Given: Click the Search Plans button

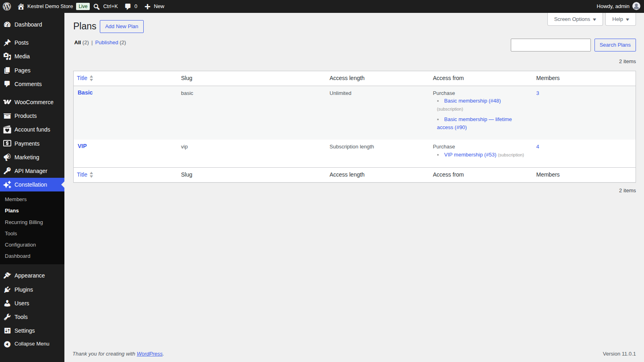Looking at the screenshot, I should [615, 45].
